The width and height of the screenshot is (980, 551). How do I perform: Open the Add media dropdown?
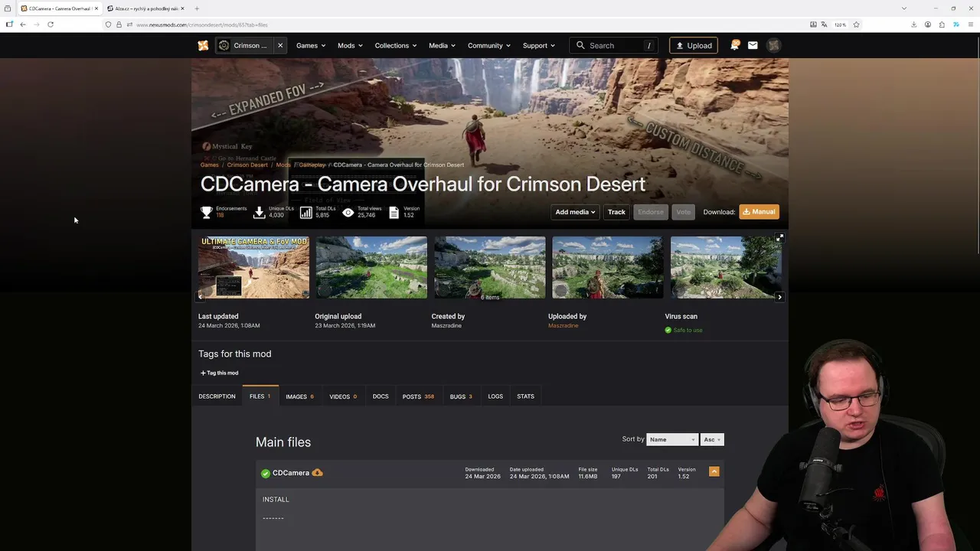(x=575, y=212)
